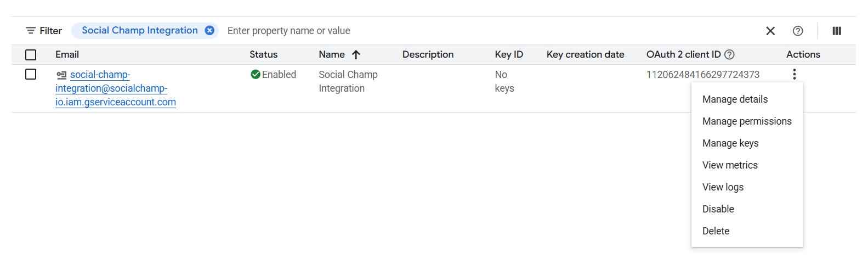Choose Manage permissions in the actions menu
The image size is (868, 269).
click(x=747, y=121)
